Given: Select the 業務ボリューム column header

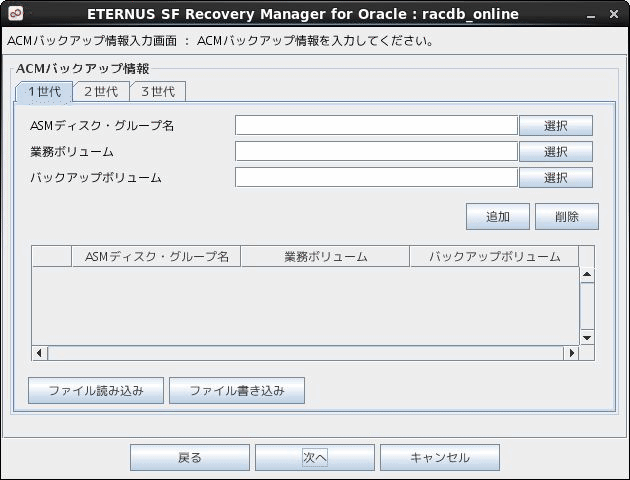Looking at the screenshot, I should coord(325,256).
